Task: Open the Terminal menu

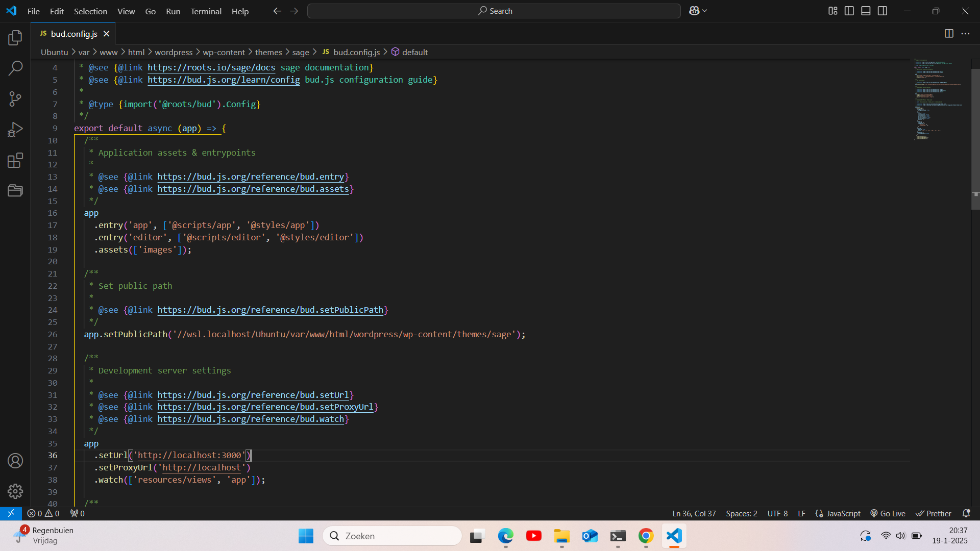Action: click(x=206, y=11)
